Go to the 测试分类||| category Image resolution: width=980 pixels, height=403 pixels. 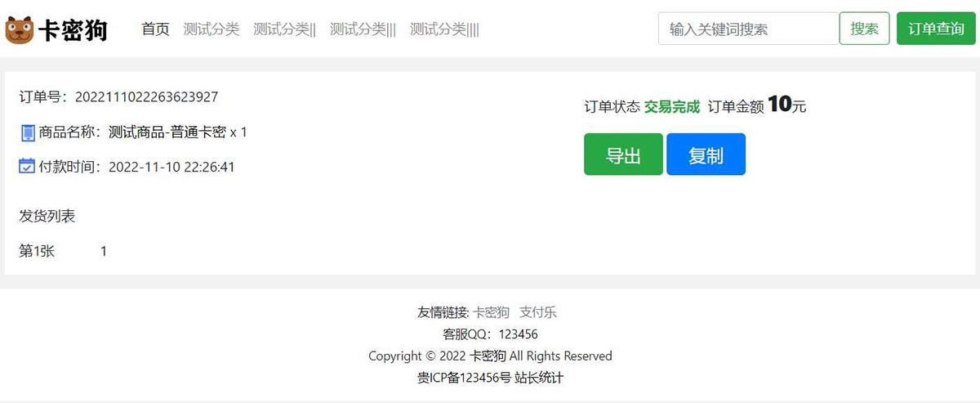[x=363, y=29]
